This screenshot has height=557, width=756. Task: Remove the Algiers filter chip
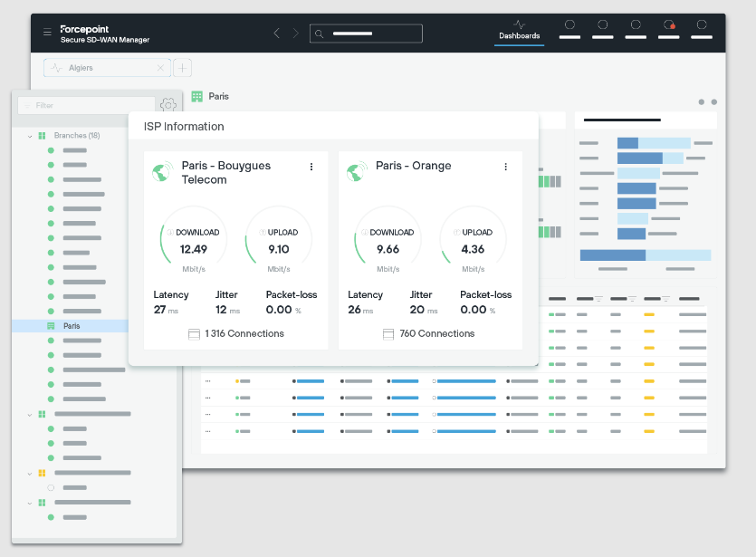pos(161,67)
